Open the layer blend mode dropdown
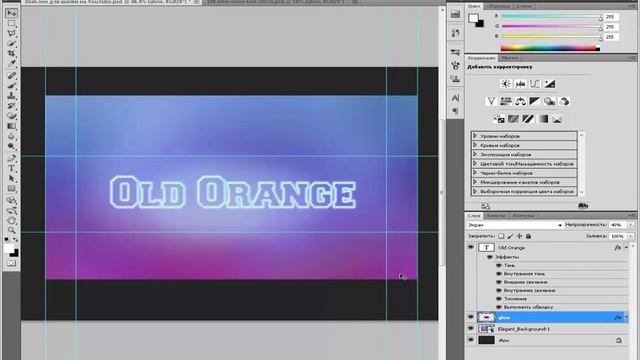 pos(515,225)
